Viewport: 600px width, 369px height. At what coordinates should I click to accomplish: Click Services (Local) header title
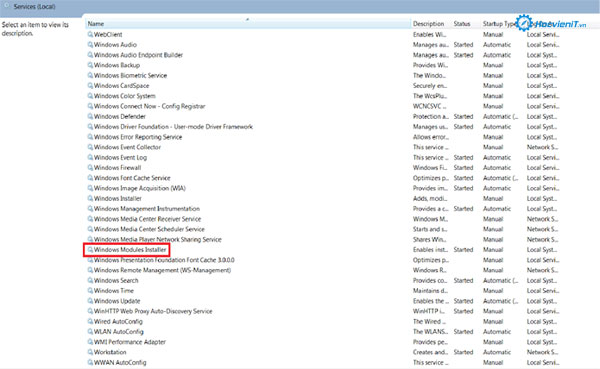pos(34,7)
